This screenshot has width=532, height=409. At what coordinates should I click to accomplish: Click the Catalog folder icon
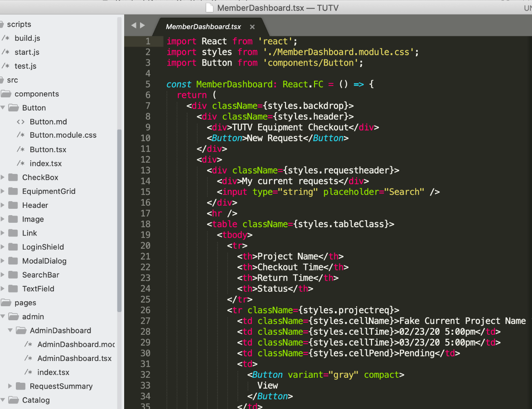[13, 400]
